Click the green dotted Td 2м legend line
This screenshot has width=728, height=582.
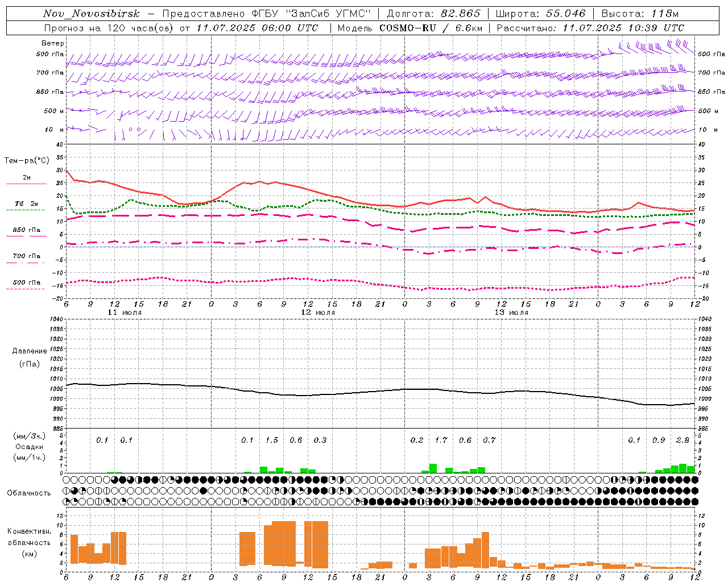pos(25,210)
